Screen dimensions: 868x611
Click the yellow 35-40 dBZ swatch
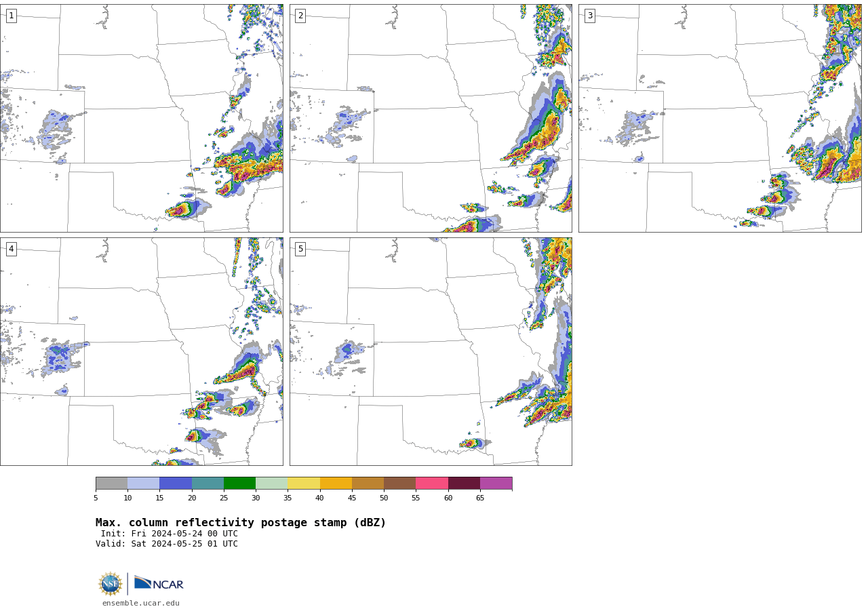click(x=304, y=484)
